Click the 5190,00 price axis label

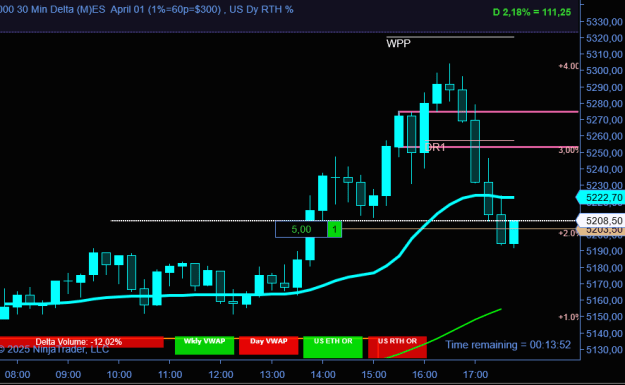pyautogui.click(x=604, y=251)
